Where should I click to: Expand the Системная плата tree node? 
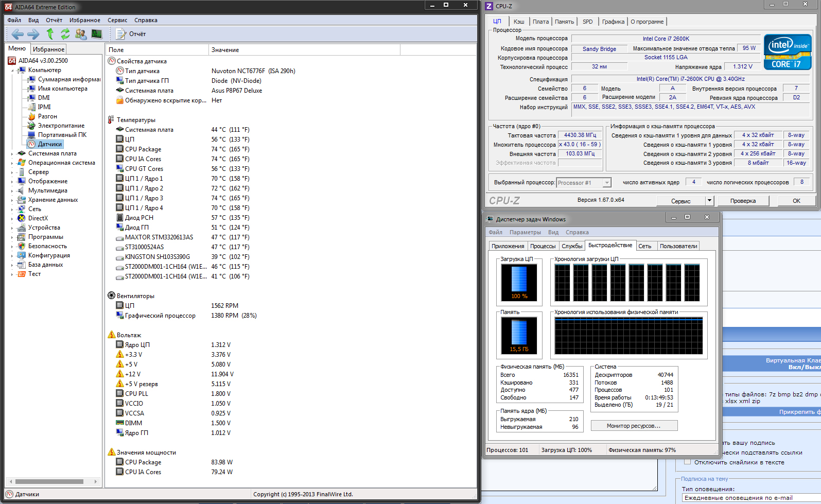click(12, 153)
